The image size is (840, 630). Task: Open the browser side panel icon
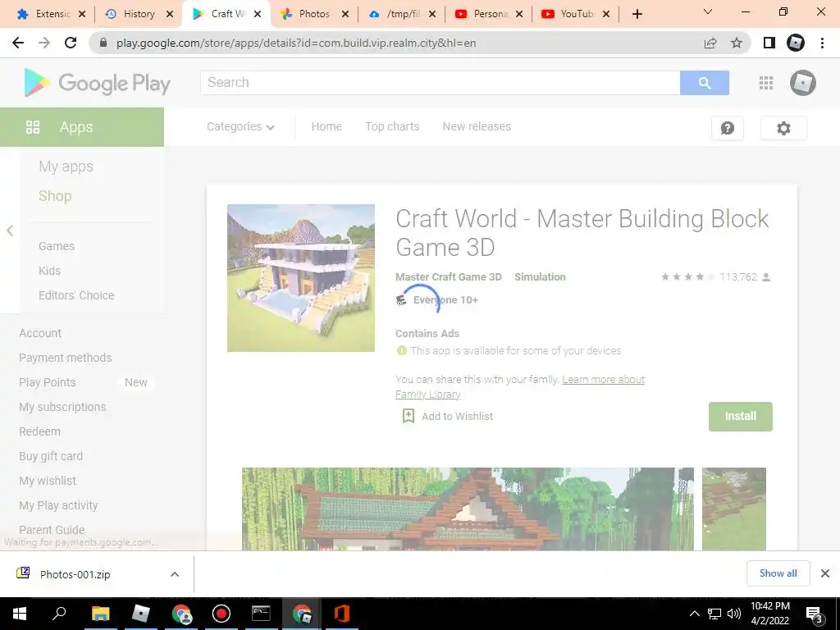point(769,43)
